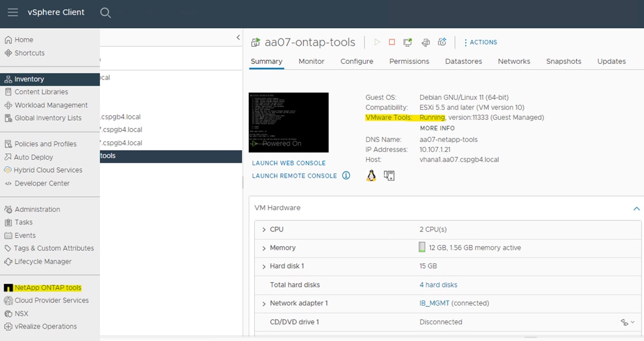The height and width of the screenshot is (341, 644).
Task: Open Policies and Profiles
Action: (x=45, y=144)
